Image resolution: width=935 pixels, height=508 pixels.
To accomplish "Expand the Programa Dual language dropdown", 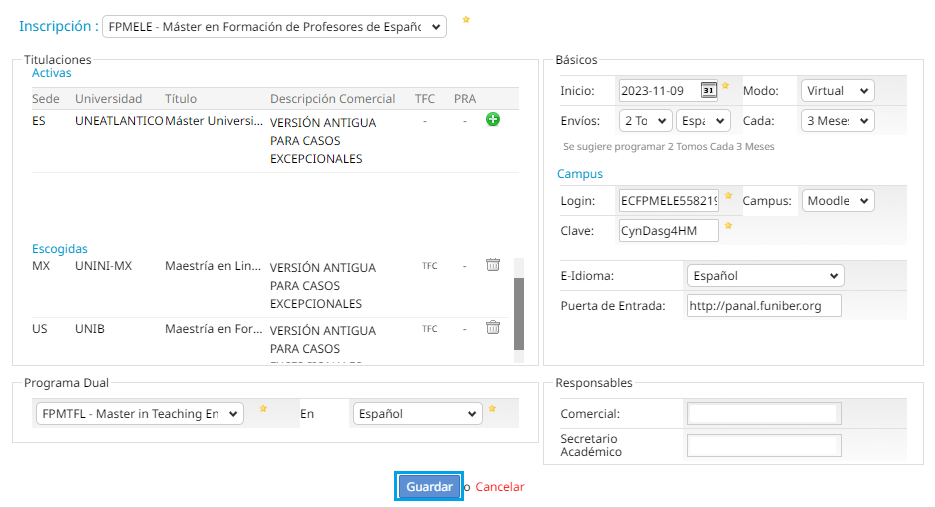I will [x=417, y=414].
